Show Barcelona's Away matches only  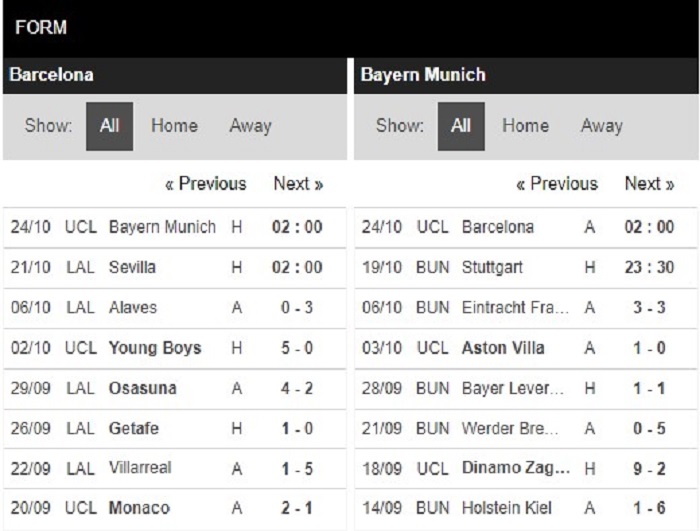coord(250,126)
